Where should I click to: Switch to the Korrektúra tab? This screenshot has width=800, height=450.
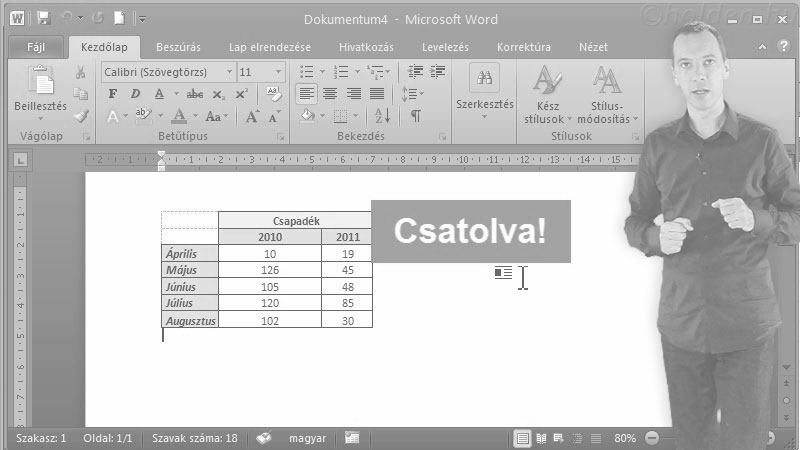523,47
